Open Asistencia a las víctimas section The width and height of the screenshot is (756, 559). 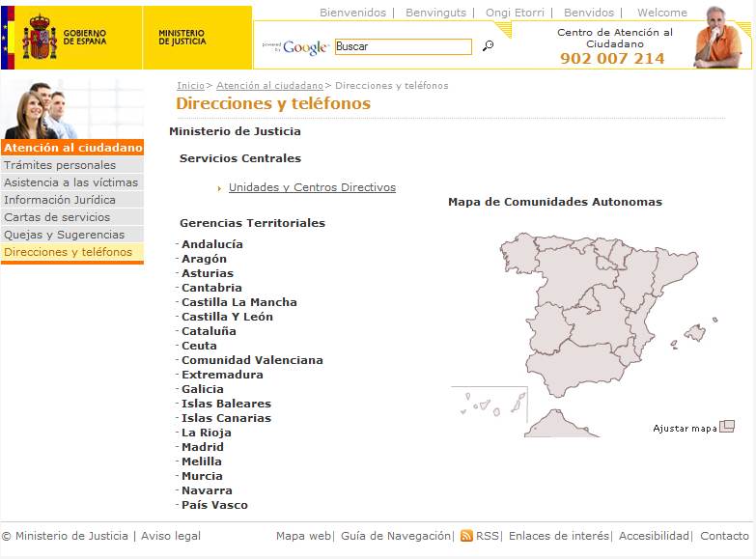pyautogui.click(x=70, y=182)
